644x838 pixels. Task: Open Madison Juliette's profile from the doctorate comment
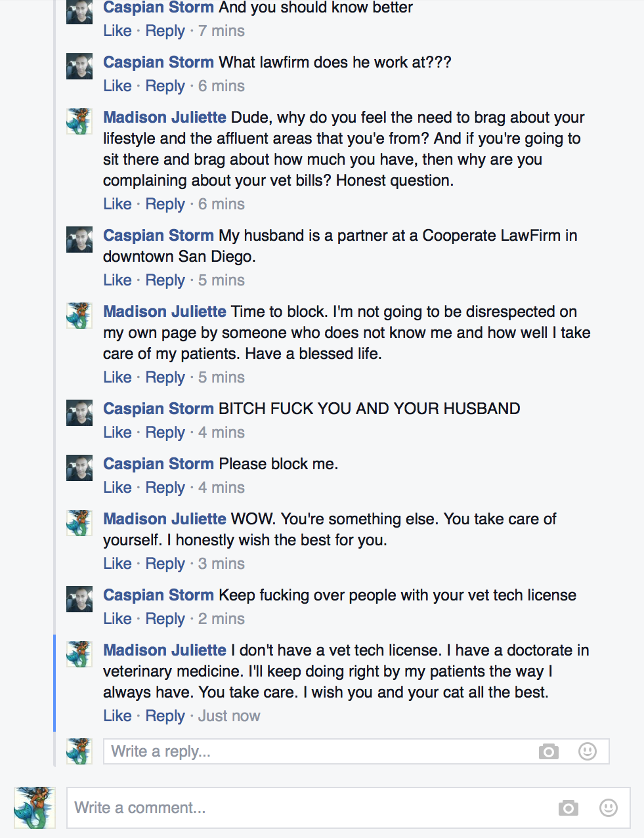(165, 650)
